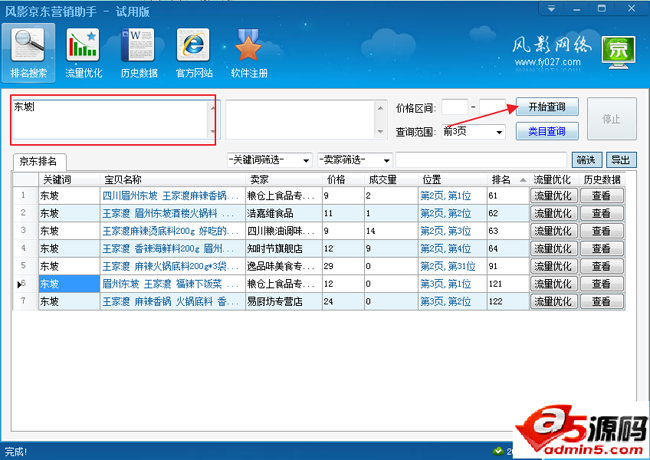650x460 pixels.
Task: Sort by the 价格 column header
Action: click(342, 179)
